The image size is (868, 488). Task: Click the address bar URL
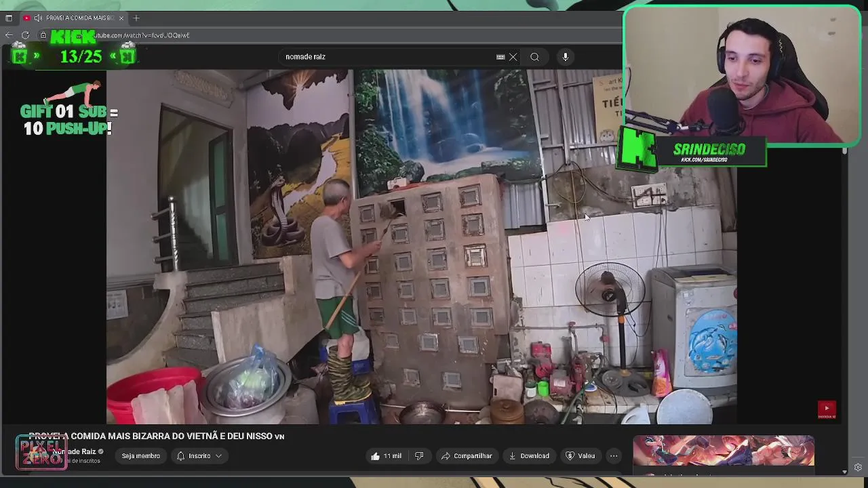pyautogui.click(x=140, y=35)
